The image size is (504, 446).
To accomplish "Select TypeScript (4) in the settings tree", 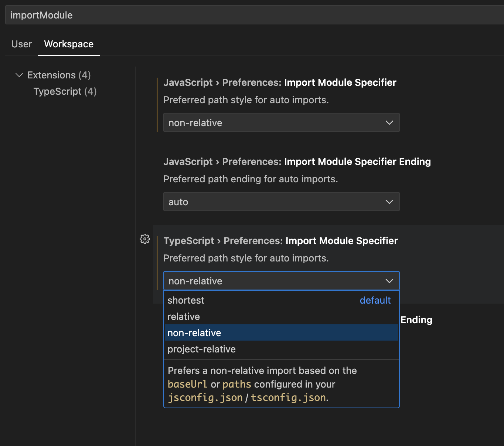I will click(65, 91).
